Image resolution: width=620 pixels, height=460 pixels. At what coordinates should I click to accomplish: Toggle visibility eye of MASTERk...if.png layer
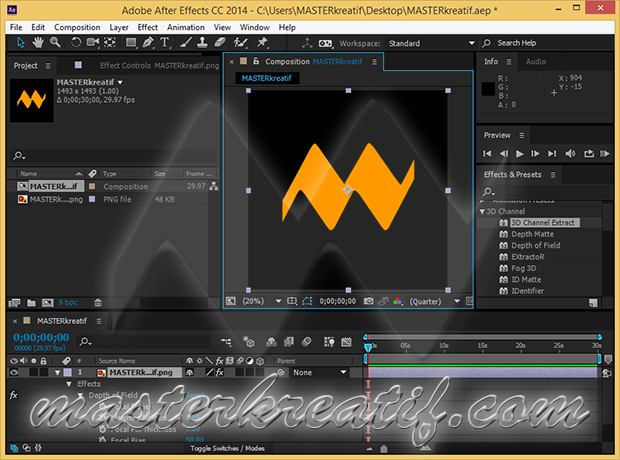point(14,373)
